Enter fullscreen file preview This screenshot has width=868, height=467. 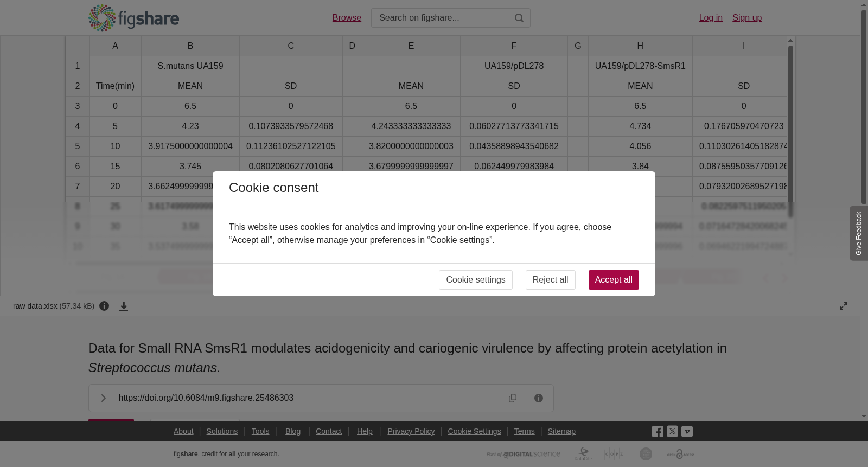pos(844,306)
